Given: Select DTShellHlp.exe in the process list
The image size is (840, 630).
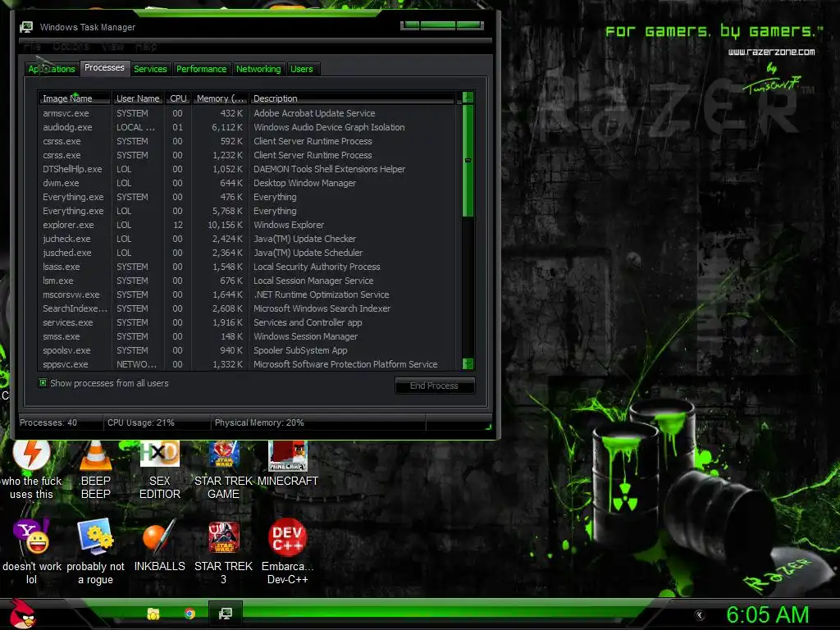Looking at the screenshot, I should 248,169.
